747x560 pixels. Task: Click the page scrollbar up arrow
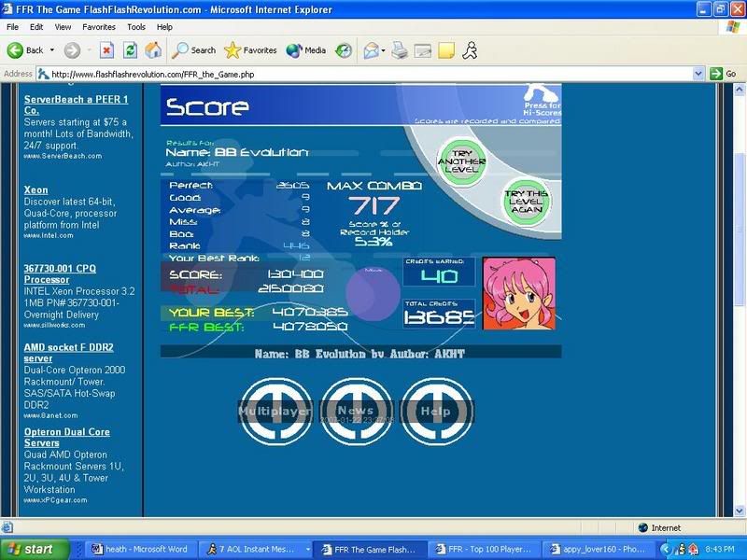click(x=740, y=89)
